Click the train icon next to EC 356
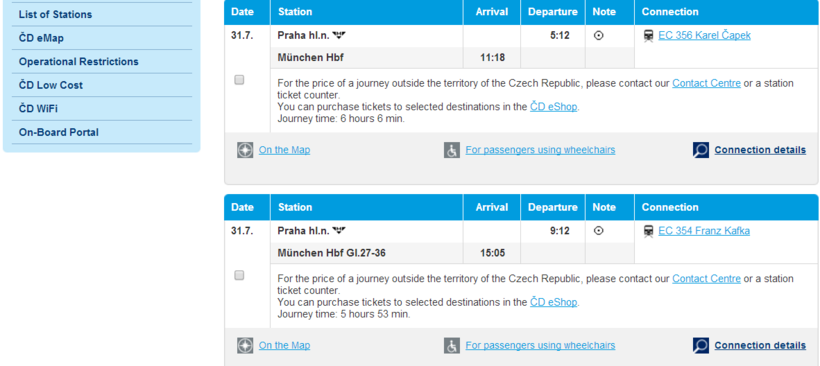 [648, 36]
